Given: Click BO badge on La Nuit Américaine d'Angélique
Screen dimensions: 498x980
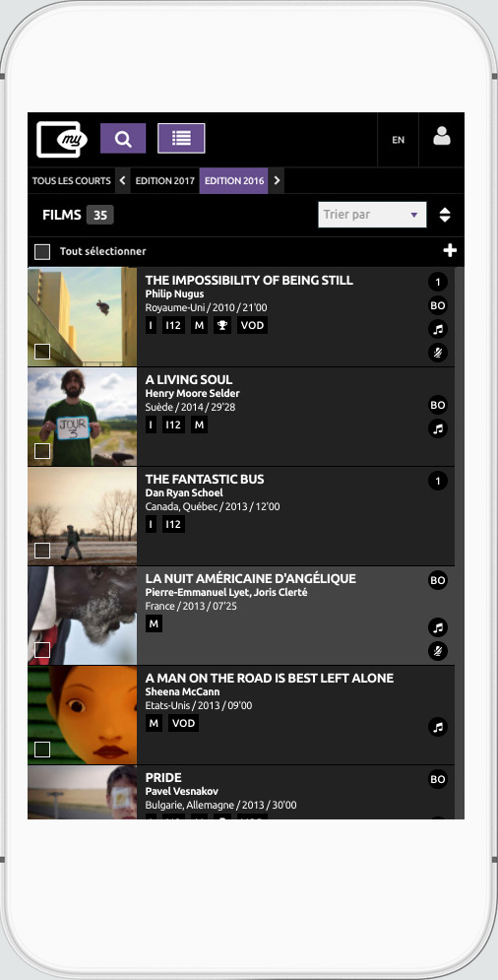Looking at the screenshot, I should pos(438,580).
